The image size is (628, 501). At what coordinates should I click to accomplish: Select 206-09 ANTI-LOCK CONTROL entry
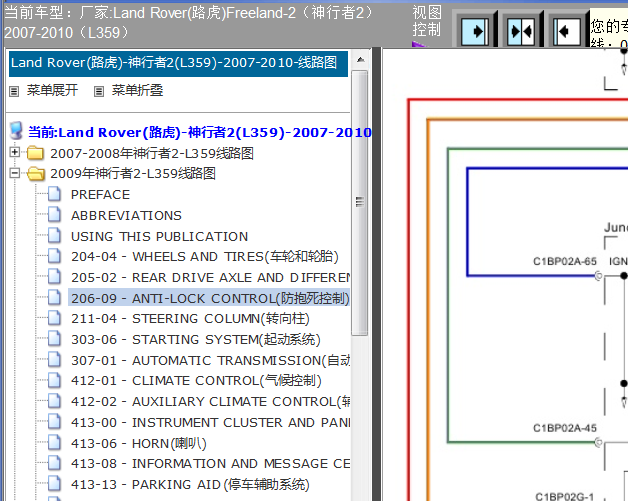(210, 298)
